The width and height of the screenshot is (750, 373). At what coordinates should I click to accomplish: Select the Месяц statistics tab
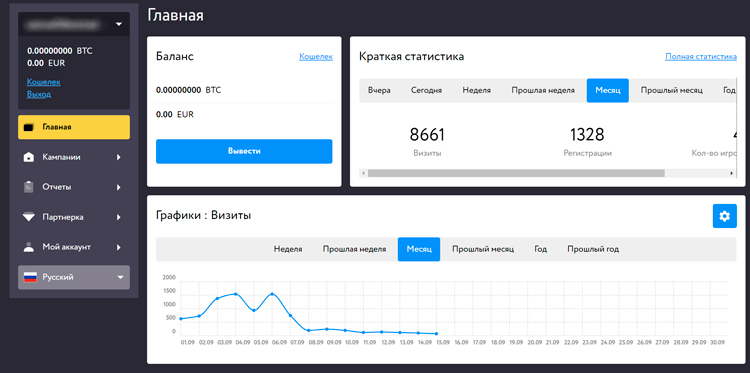[x=607, y=90]
